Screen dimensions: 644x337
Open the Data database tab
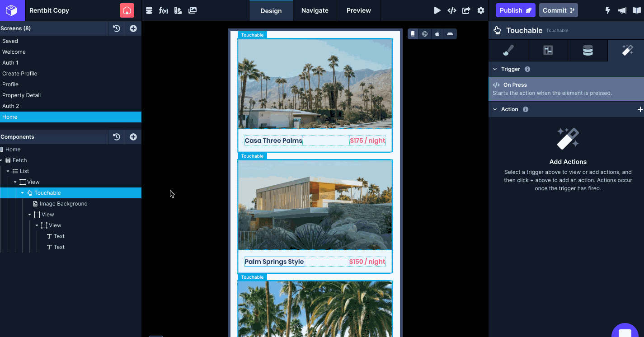[x=588, y=50]
